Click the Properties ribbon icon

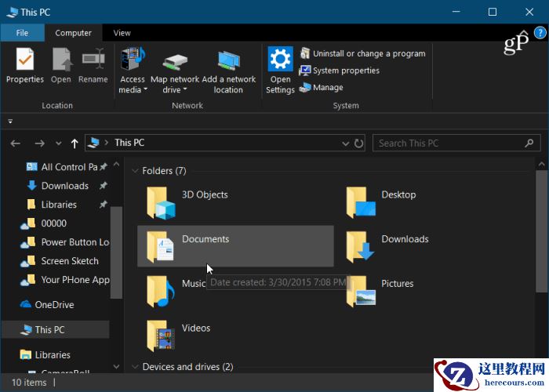25,60
